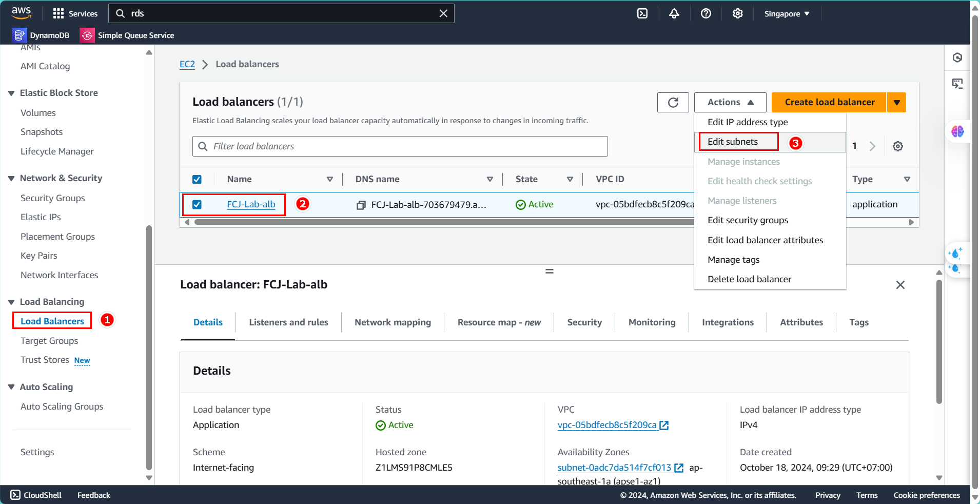Screen dimensions: 980x504
Task: Open the notifications bell
Action: coord(674,13)
